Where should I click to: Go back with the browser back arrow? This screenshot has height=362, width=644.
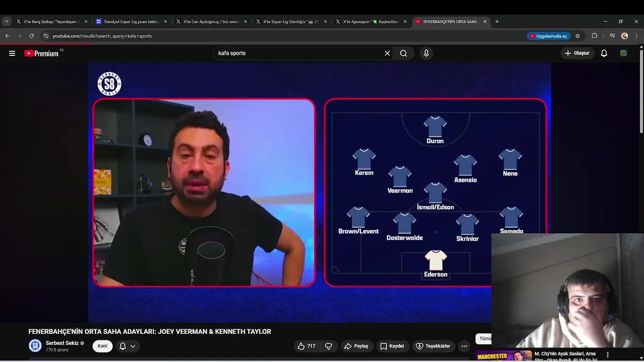pyautogui.click(x=7, y=36)
